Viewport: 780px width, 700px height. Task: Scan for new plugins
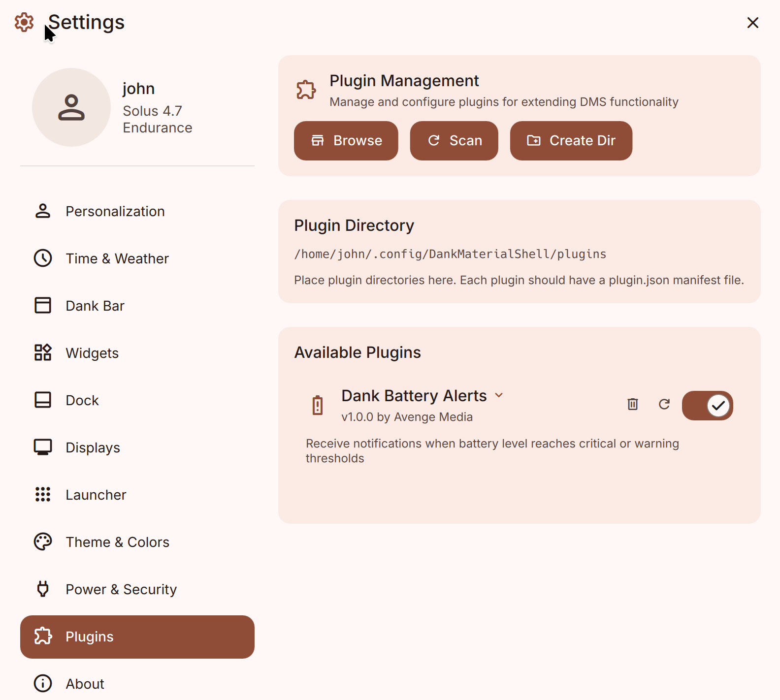454,141
